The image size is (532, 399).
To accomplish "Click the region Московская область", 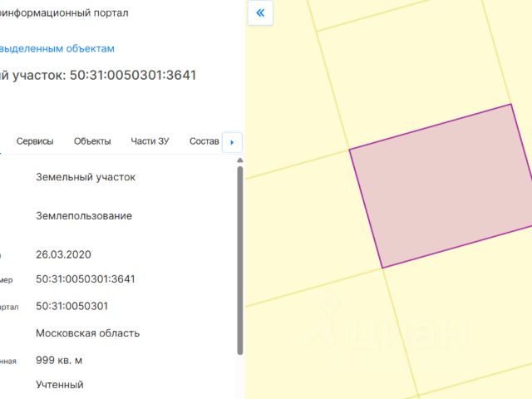I will tap(87, 333).
